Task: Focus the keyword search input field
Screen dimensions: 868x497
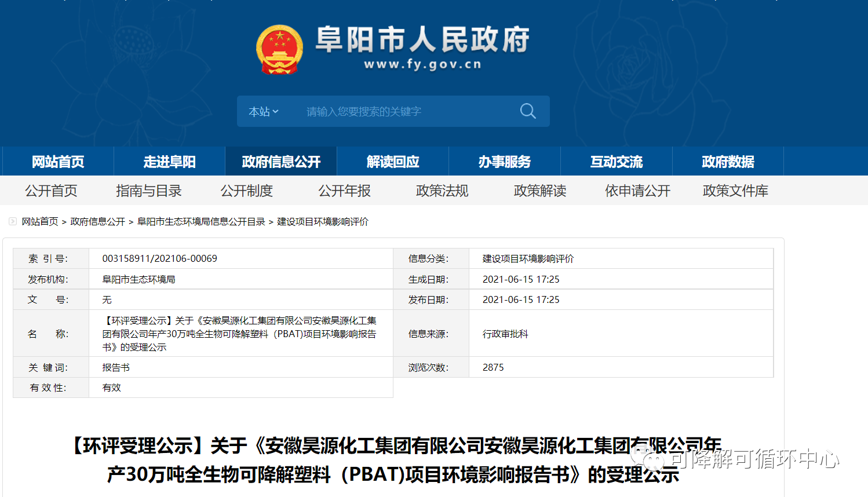Action: (406, 111)
